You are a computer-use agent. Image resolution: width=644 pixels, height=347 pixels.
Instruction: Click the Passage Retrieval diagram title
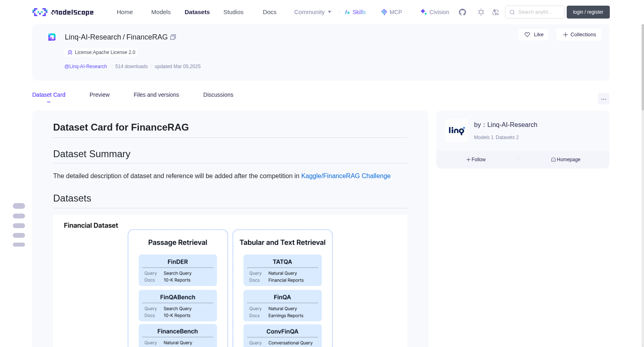click(x=178, y=243)
